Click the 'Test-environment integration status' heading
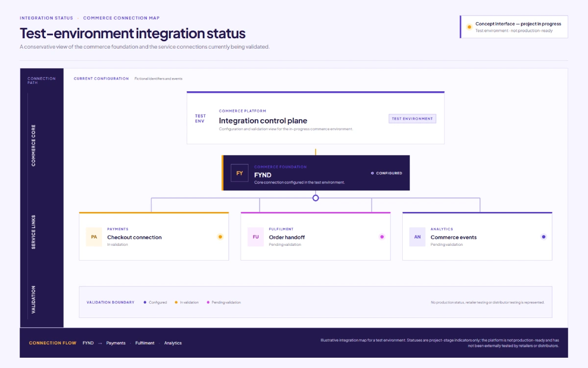The width and height of the screenshot is (588, 368). pos(132,33)
